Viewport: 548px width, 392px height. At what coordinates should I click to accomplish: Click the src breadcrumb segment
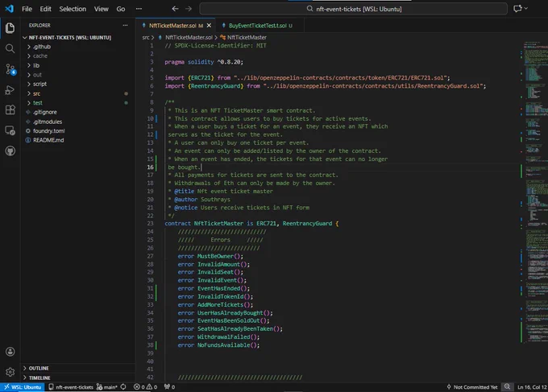pyautogui.click(x=146, y=37)
